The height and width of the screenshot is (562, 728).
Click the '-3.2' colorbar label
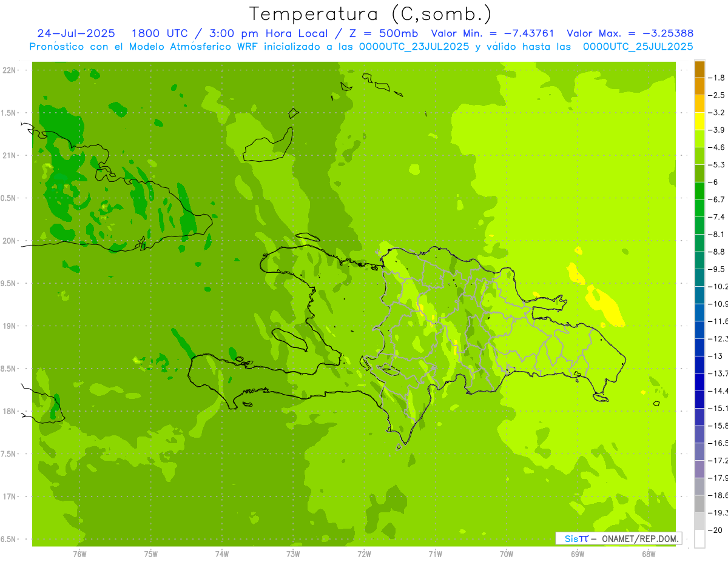[717, 113]
